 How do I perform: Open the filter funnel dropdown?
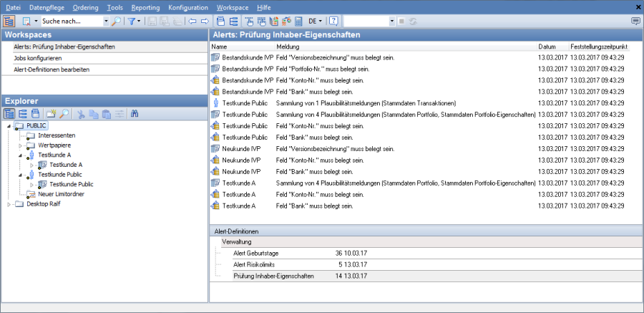(134, 21)
